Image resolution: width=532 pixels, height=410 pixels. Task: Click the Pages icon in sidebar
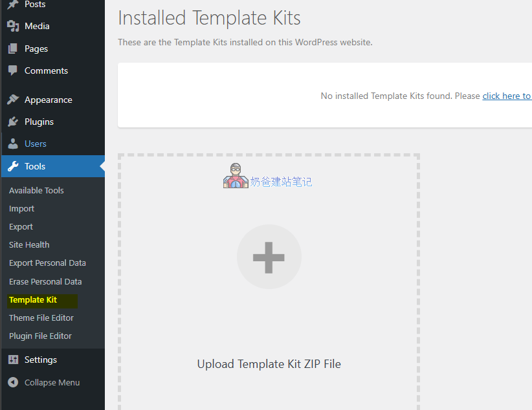click(14, 49)
